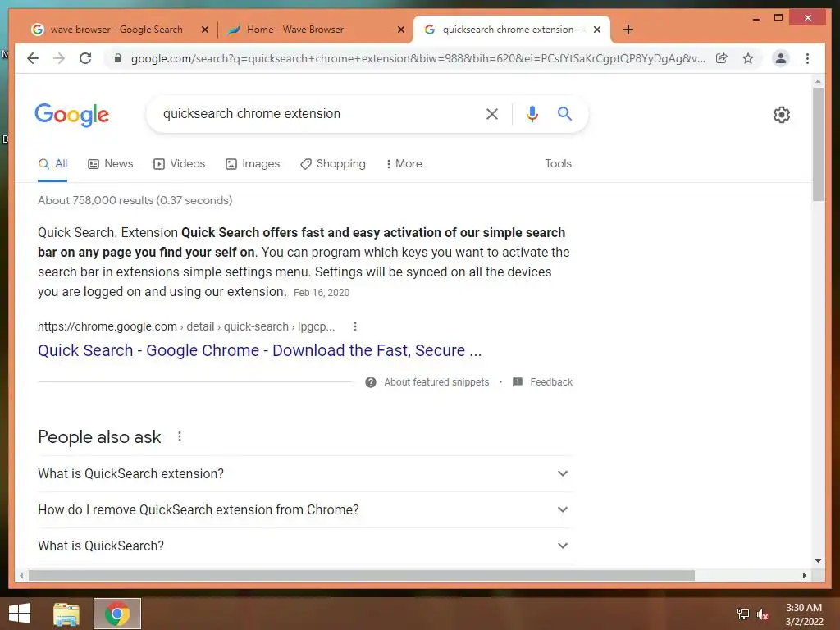
Task: Click the network tray icon
Action: pos(742,614)
